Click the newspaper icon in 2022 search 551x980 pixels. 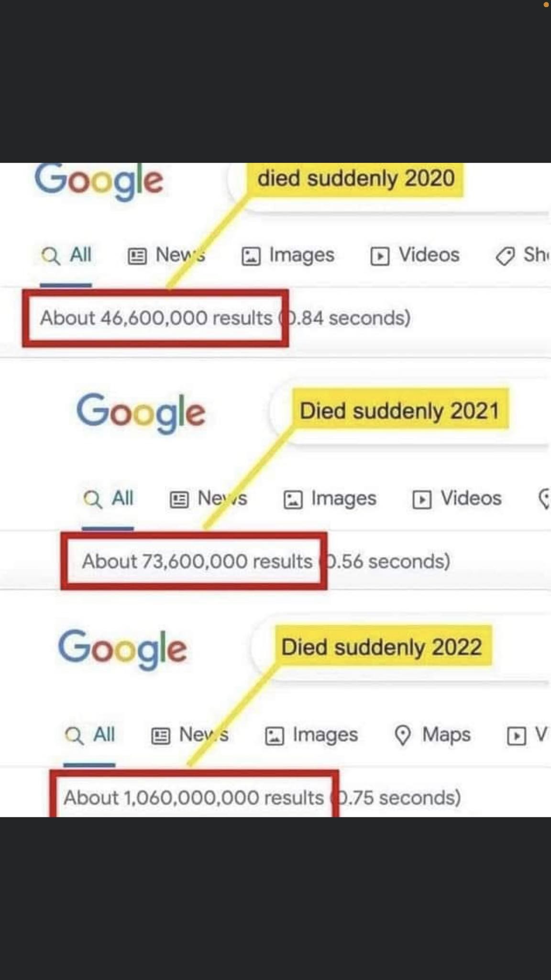pos(160,736)
